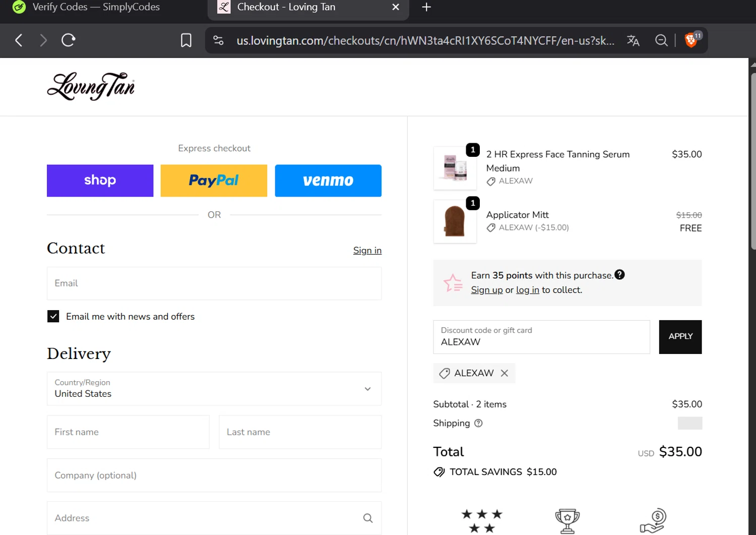This screenshot has width=756, height=535.
Task: Click the log in link to collect points
Action: pyautogui.click(x=528, y=290)
